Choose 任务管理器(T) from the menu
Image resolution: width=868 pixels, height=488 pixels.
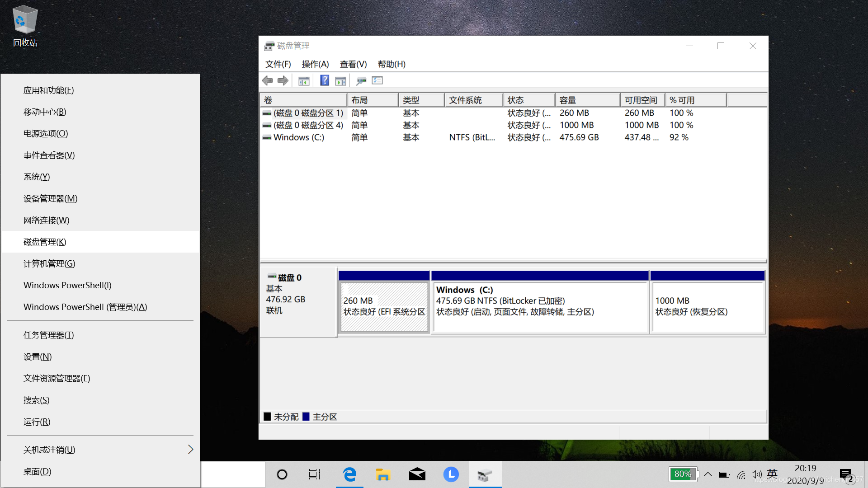pyautogui.click(x=49, y=335)
